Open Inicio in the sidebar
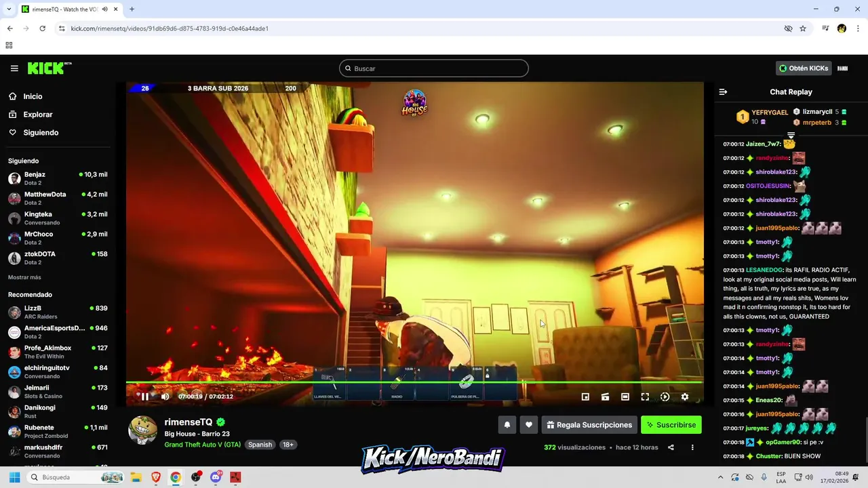This screenshot has height=488, width=868. [33, 96]
